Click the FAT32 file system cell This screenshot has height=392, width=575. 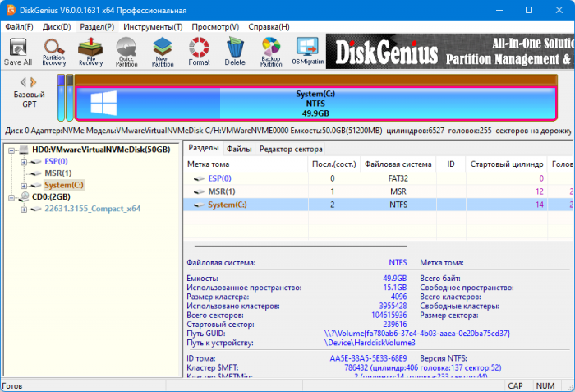coord(398,178)
